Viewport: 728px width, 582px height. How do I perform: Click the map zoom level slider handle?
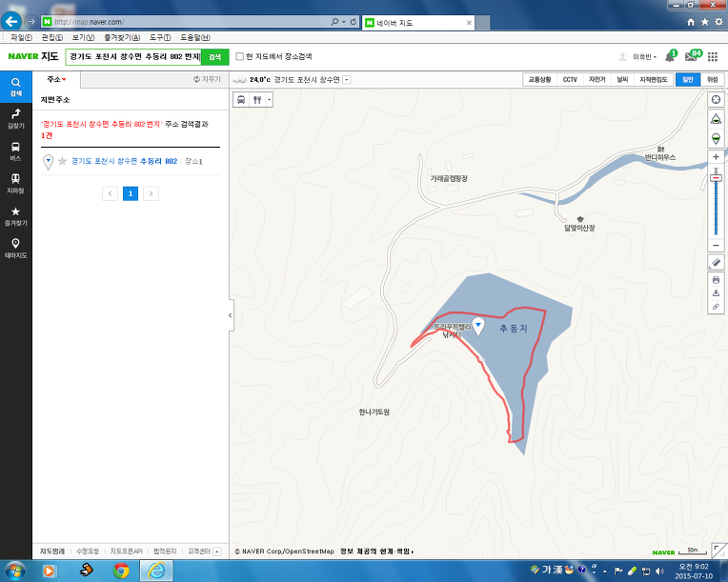point(716,178)
